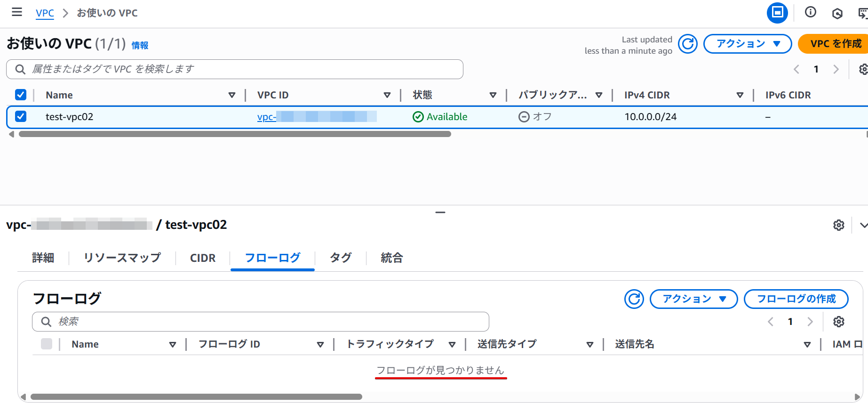Open the vpc- ID link in table
Viewport: 868px width, 405px height.
(x=317, y=117)
